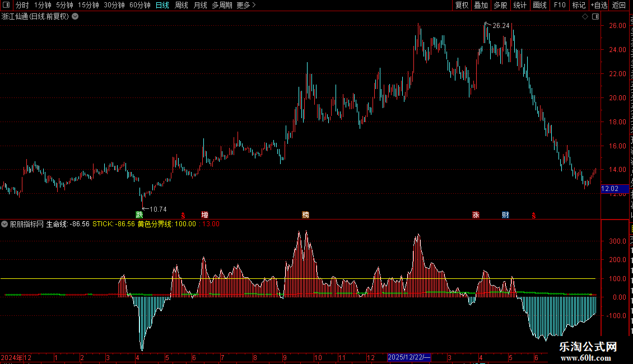633x364 pixels.
Task: Select the 60分钟 period tab
Action: (x=139, y=5)
